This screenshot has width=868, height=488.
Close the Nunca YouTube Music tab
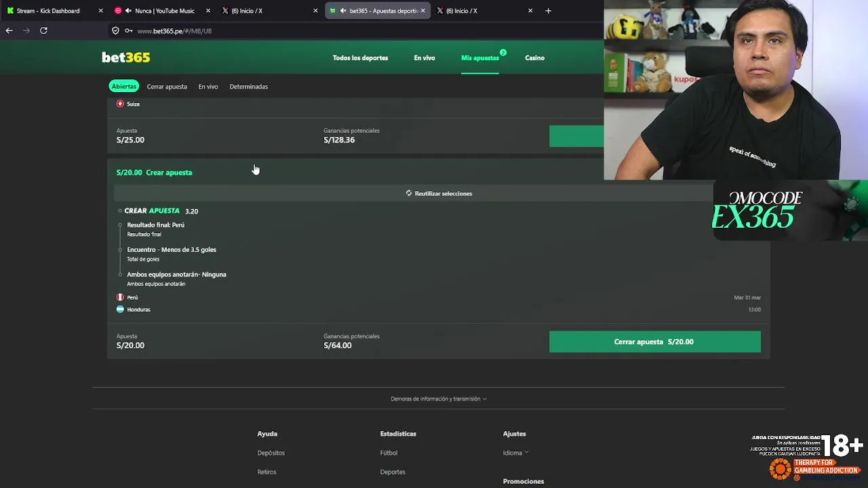(x=208, y=11)
